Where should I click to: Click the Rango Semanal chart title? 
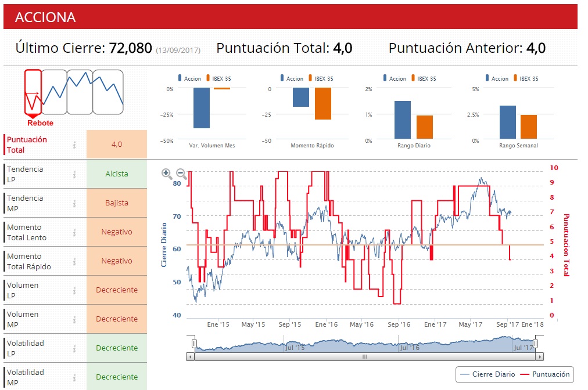(518, 145)
